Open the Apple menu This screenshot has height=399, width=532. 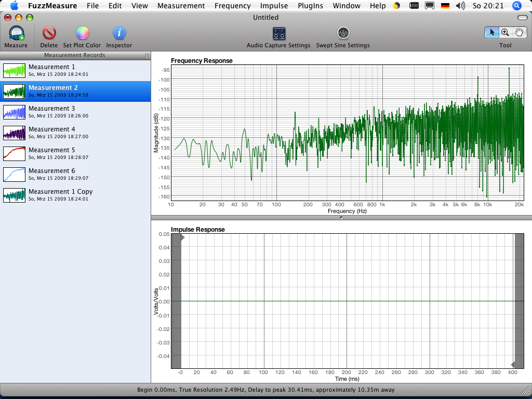14,6
